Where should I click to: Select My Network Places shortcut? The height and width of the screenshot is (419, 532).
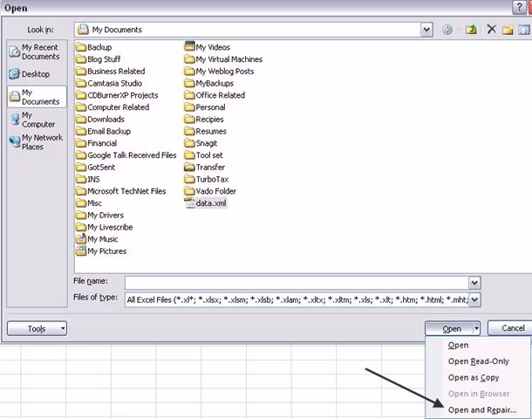point(37,142)
